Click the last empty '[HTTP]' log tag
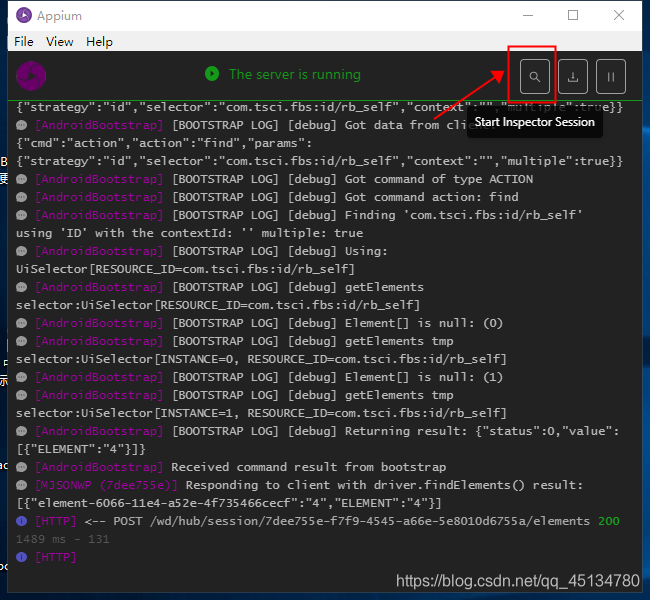 pos(56,557)
